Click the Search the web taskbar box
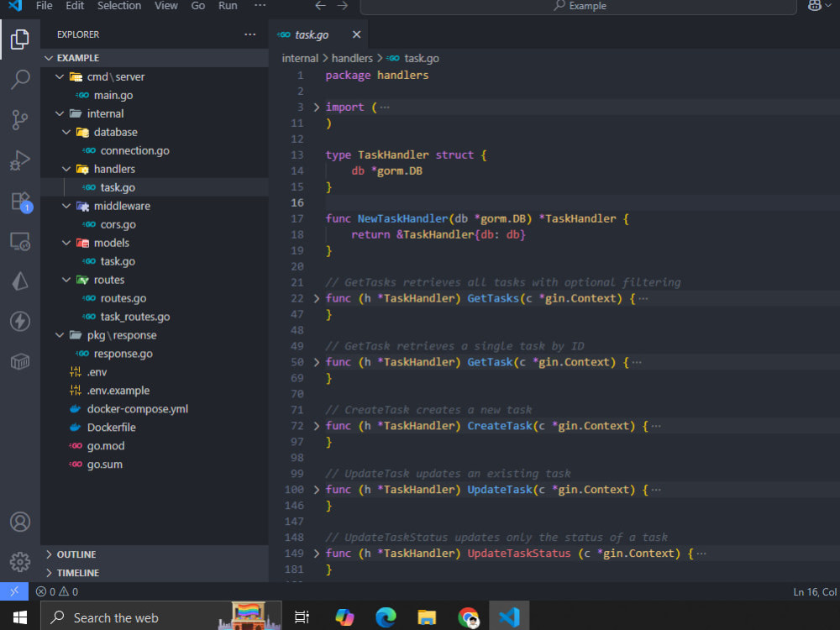The image size is (840, 630). [x=160, y=617]
